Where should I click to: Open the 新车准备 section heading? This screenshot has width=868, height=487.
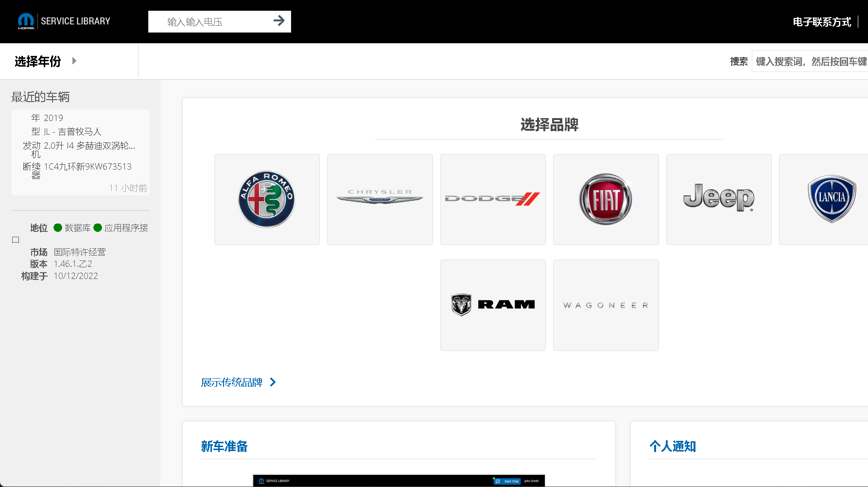[225, 446]
